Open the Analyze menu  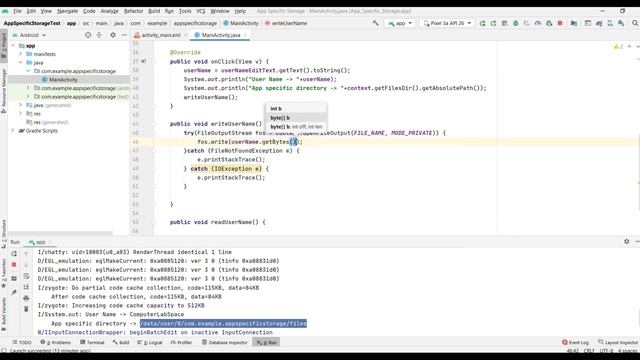pyautogui.click(x=109, y=11)
